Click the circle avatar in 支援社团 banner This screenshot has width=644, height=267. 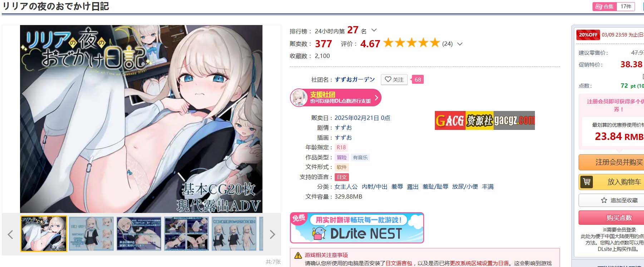(x=299, y=98)
